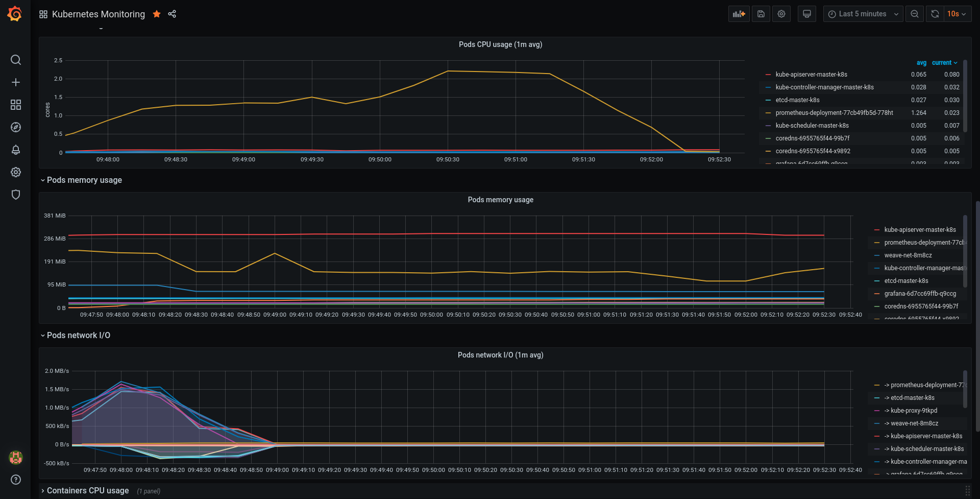The width and height of the screenshot is (980, 499).
Task: Click the Add panel icon
Action: [x=739, y=14]
